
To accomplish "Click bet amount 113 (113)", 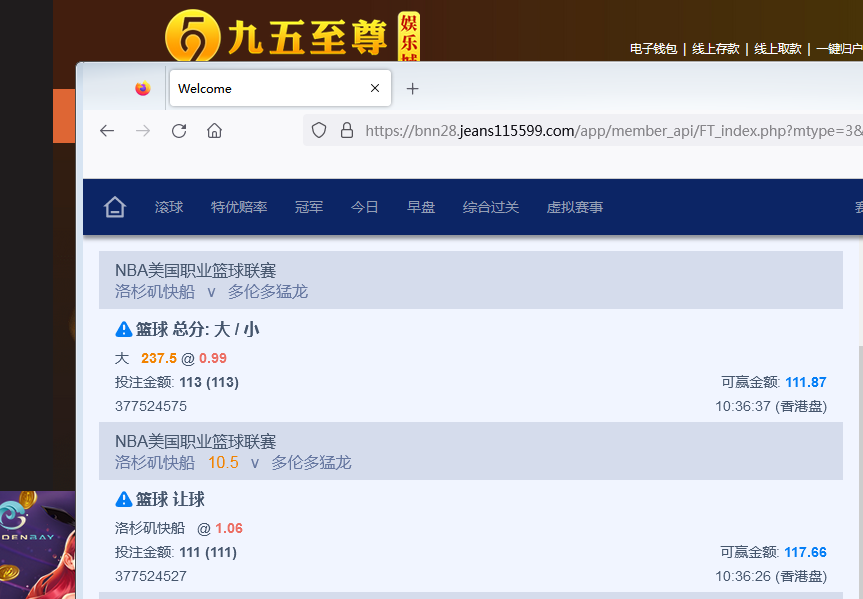I will pyautogui.click(x=209, y=382).
